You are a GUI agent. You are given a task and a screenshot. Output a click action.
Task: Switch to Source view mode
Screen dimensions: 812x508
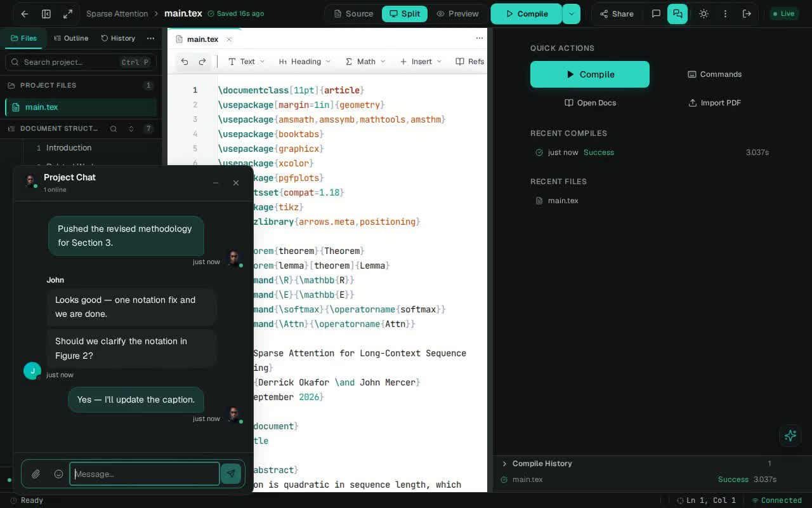[353, 13]
